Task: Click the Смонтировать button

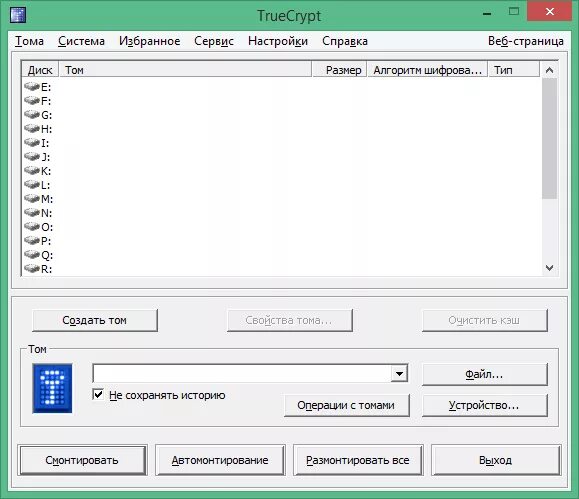Action: click(x=82, y=460)
